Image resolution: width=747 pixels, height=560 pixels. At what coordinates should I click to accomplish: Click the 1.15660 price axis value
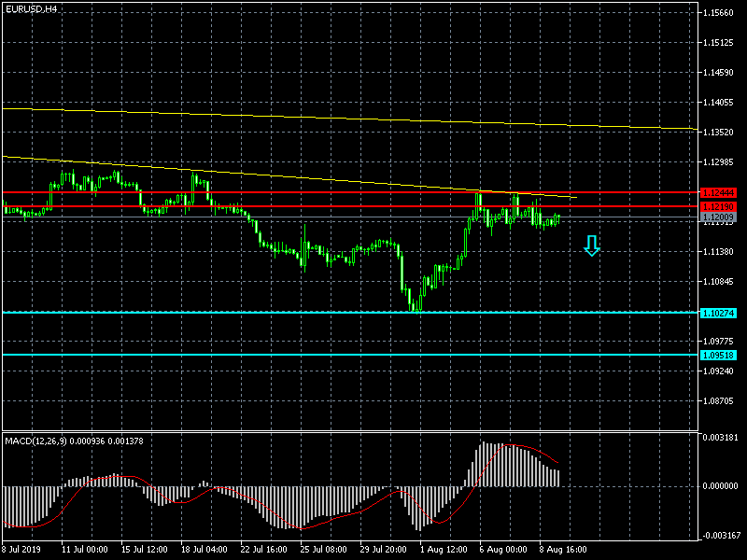pos(718,13)
